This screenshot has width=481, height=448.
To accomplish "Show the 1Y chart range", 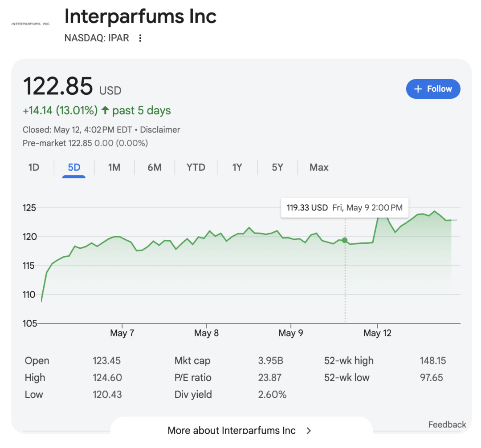I will coord(237,168).
